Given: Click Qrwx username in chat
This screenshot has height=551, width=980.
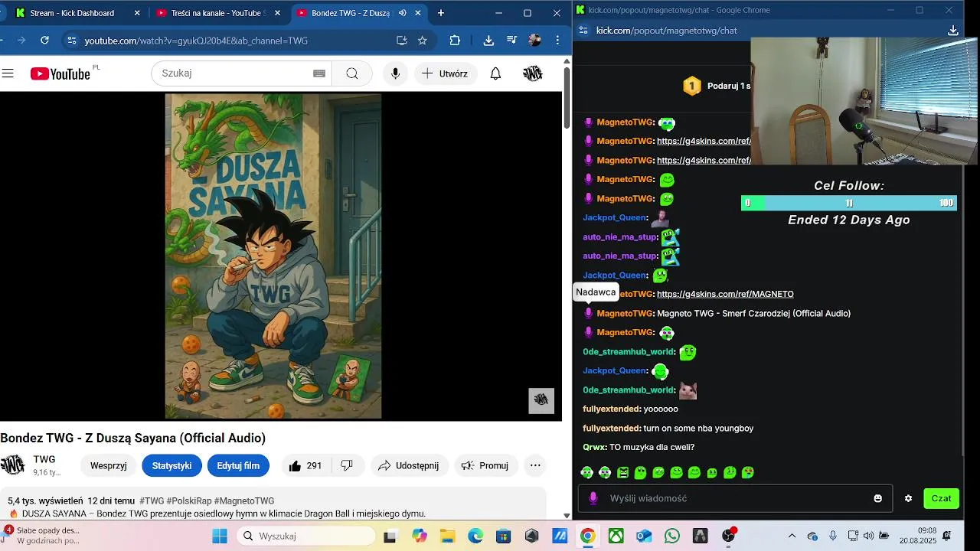Looking at the screenshot, I should click(x=594, y=447).
